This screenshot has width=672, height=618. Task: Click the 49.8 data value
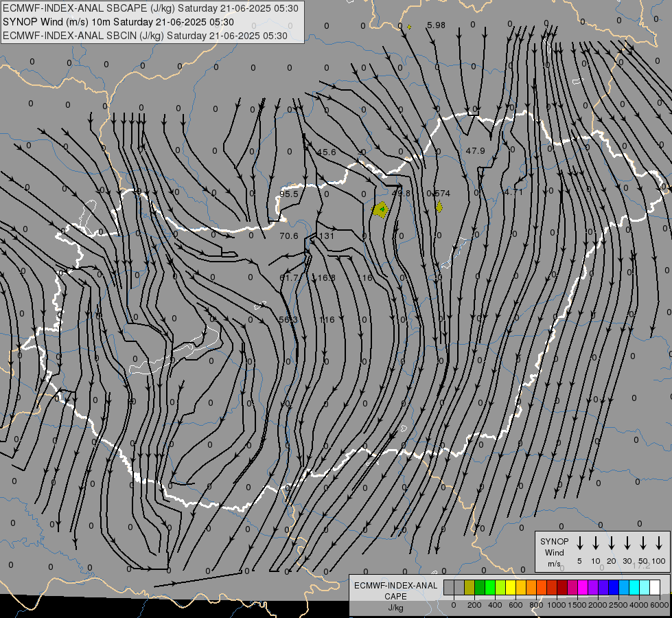point(401,194)
